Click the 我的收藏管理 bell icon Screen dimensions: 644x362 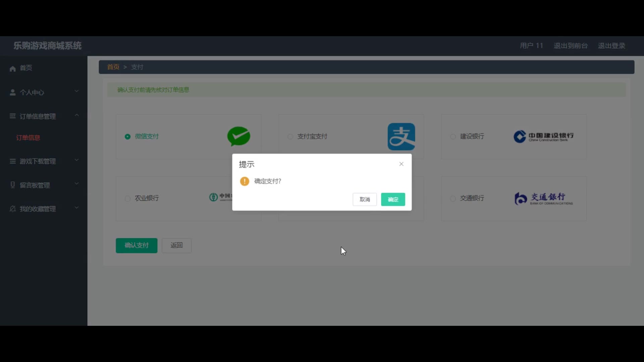pyautogui.click(x=13, y=209)
